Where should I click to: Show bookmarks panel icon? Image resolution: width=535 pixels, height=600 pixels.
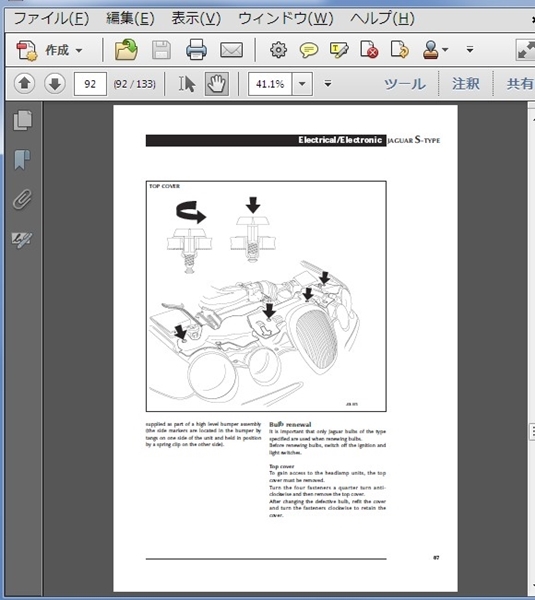point(22,160)
